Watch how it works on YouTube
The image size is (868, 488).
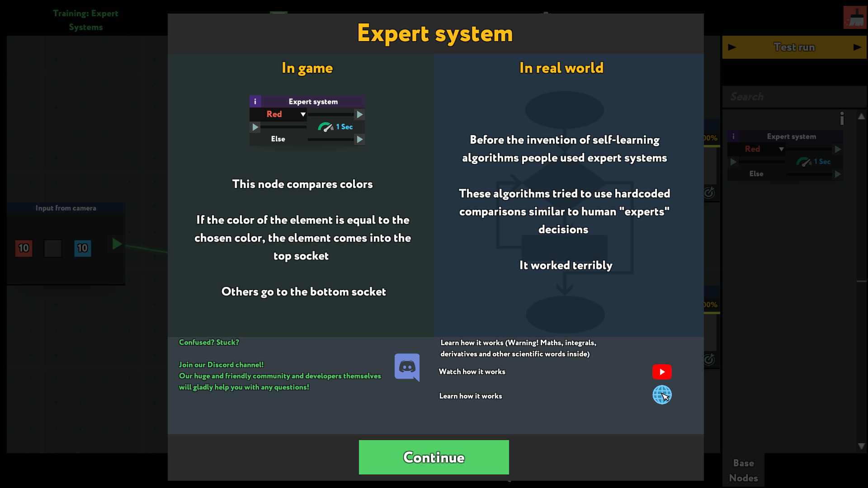[661, 371]
